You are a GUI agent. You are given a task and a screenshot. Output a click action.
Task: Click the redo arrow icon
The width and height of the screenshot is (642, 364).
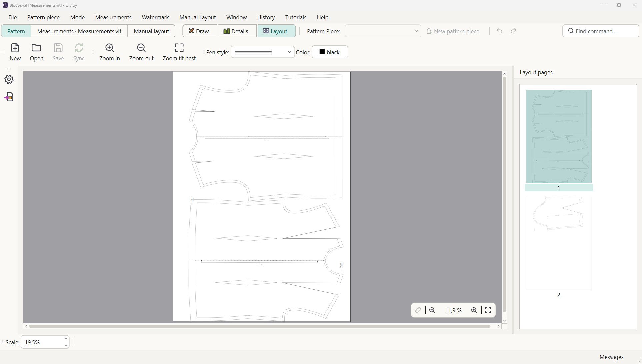coord(514,31)
